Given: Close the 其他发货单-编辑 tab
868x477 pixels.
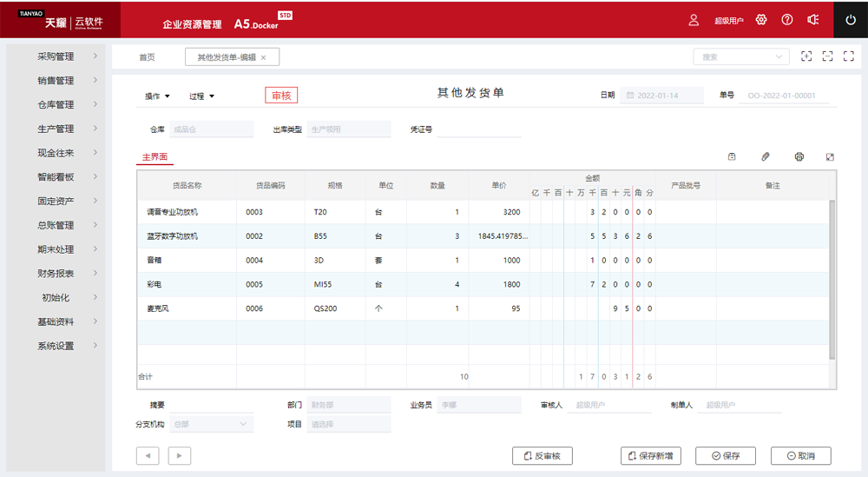Looking at the screenshot, I should pos(264,57).
